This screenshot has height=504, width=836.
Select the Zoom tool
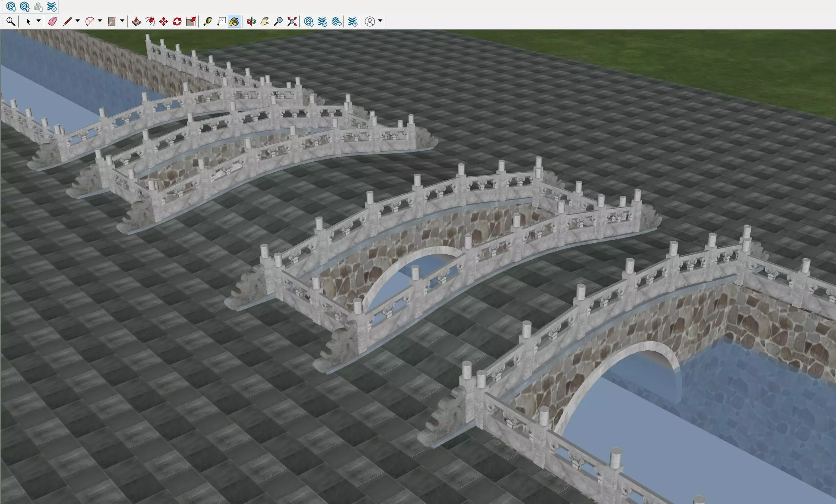coord(278,21)
